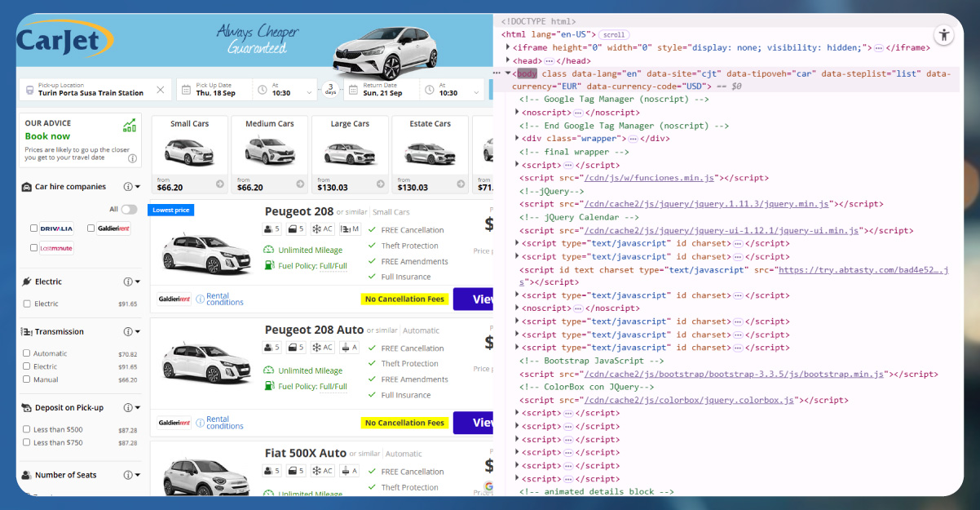This screenshot has width=980, height=510.
Task: Tick the Less than $500 deposit checkbox
Action: click(x=27, y=429)
